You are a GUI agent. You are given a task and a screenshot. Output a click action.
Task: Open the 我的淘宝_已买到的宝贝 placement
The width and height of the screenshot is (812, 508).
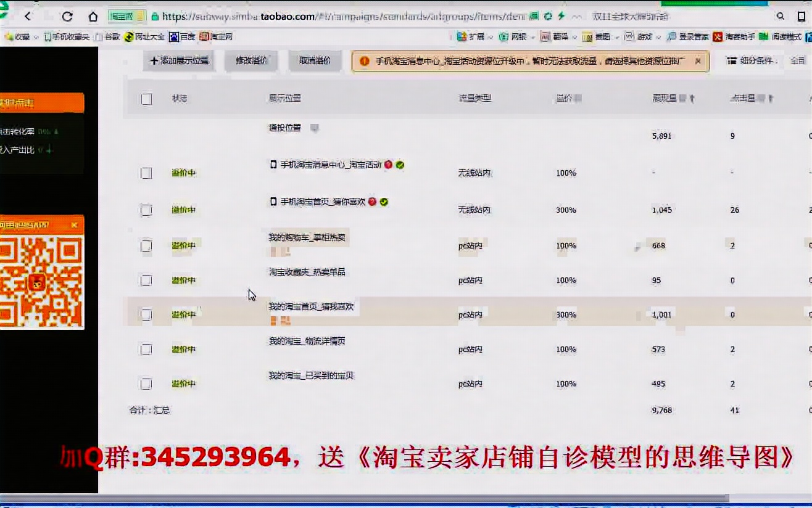click(x=311, y=375)
